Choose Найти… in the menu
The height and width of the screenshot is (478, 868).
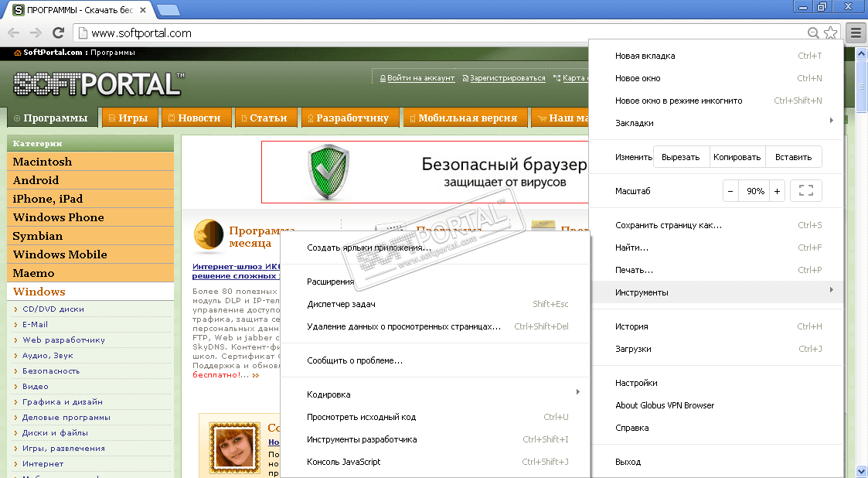pos(717,248)
